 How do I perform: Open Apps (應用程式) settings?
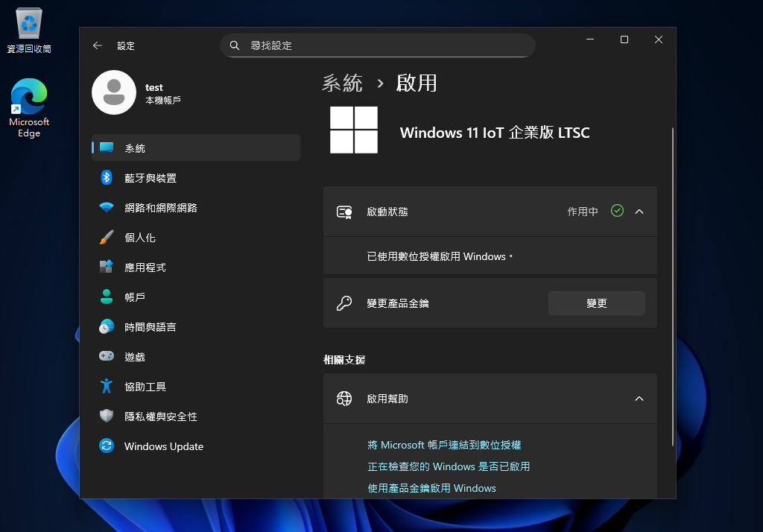[145, 267]
